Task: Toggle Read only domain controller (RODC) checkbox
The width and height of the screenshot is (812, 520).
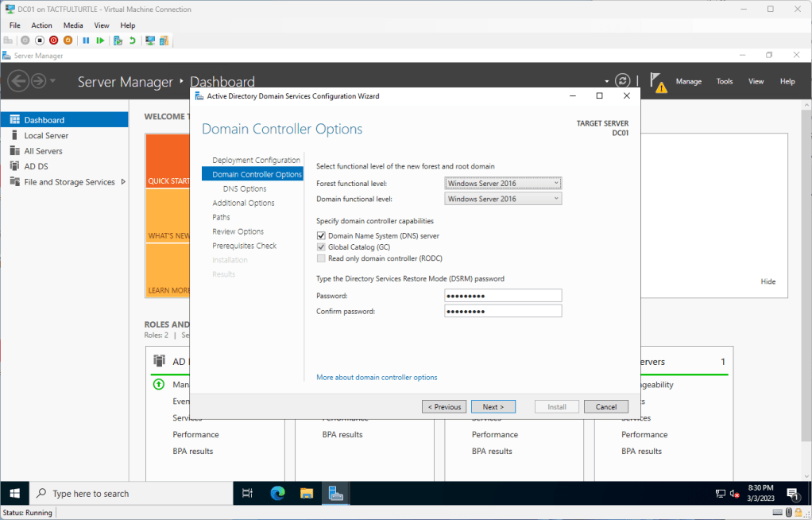Action: coord(321,258)
